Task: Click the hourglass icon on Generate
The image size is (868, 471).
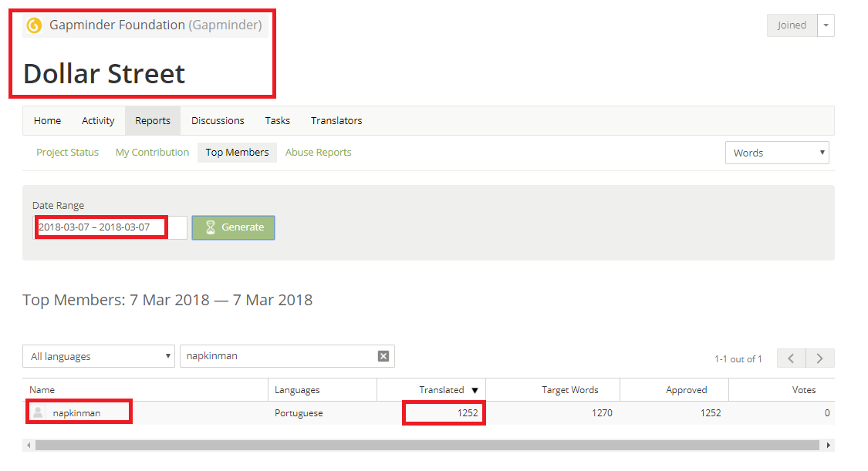Action: (211, 227)
